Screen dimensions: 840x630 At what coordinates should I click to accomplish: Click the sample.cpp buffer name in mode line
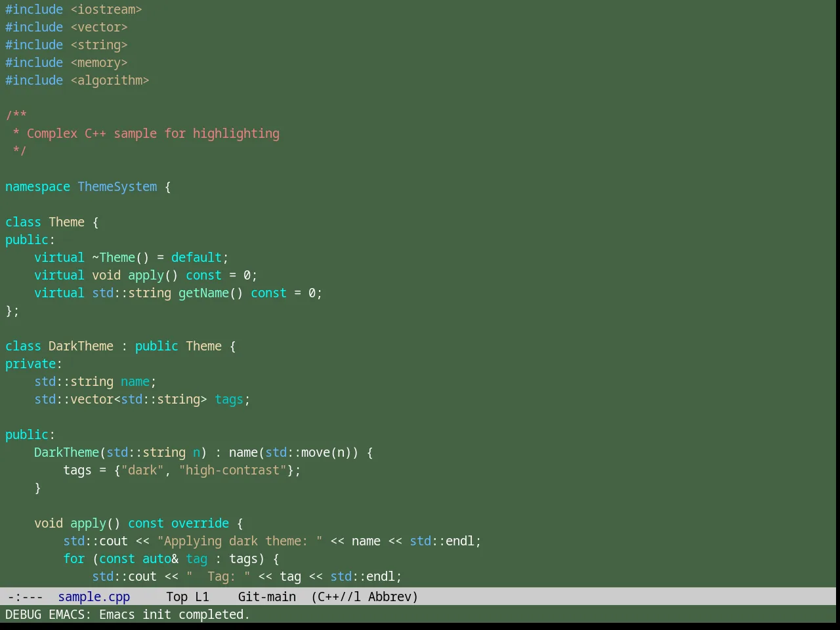coord(94,597)
